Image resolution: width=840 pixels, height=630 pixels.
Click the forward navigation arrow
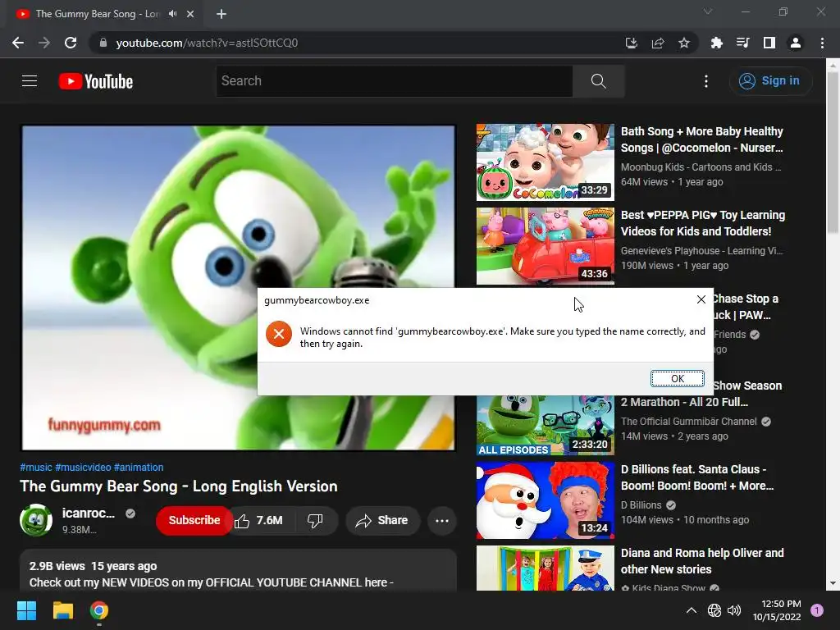44,43
